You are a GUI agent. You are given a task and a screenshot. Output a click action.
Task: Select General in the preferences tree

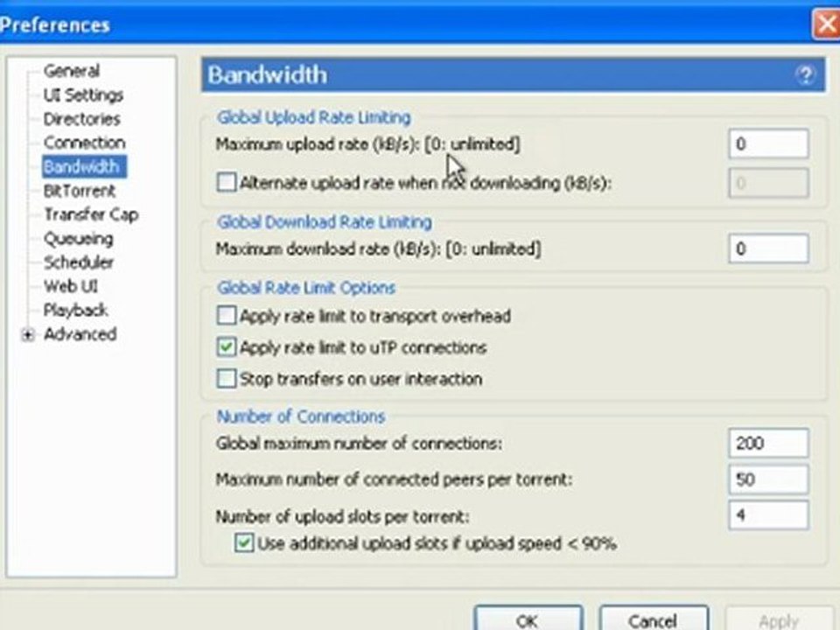click(71, 71)
